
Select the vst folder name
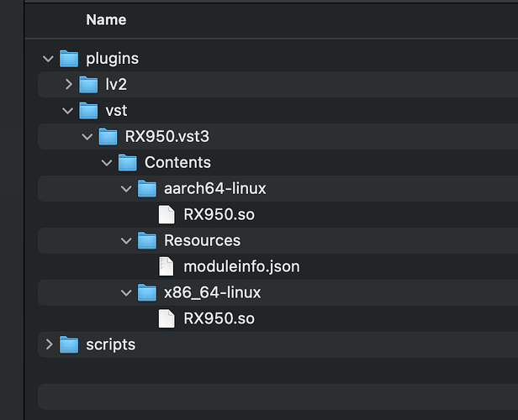(x=117, y=111)
